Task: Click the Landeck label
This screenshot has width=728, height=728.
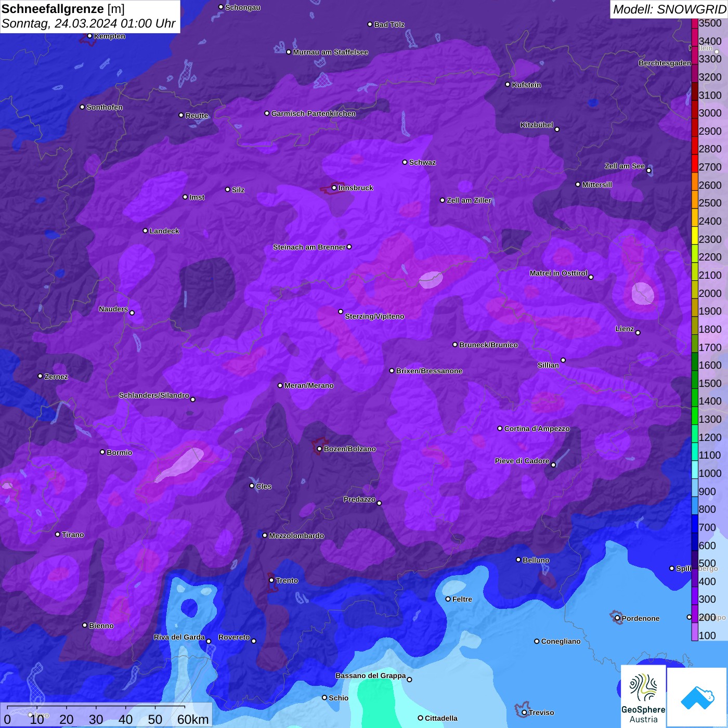Action: (x=164, y=231)
